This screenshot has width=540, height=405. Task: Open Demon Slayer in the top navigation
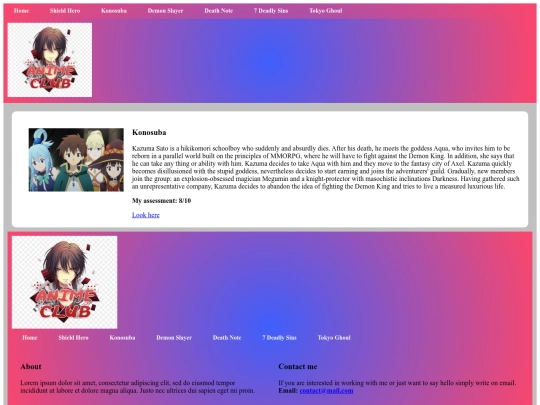tap(165, 11)
